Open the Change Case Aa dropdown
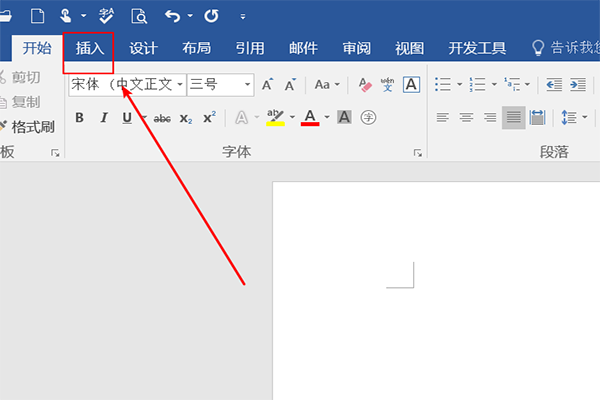Viewport: 600px width, 400px height. click(x=327, y=85)
